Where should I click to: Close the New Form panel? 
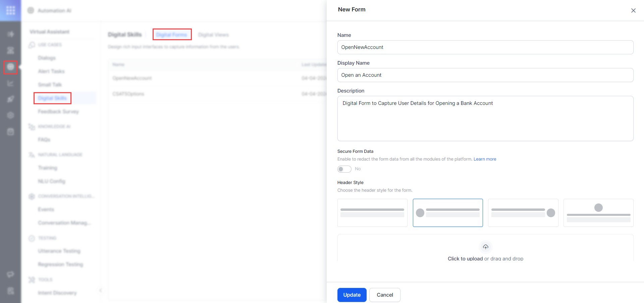coord(633,11)
